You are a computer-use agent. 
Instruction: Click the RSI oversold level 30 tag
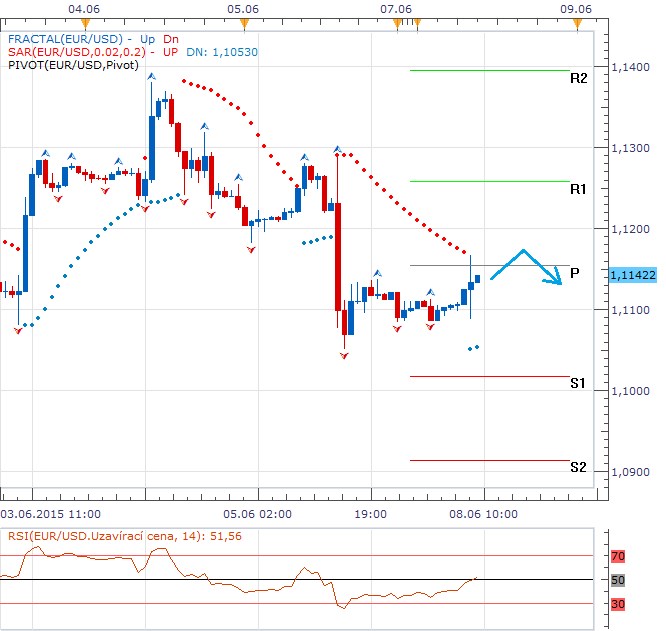(x=617, y=604)
